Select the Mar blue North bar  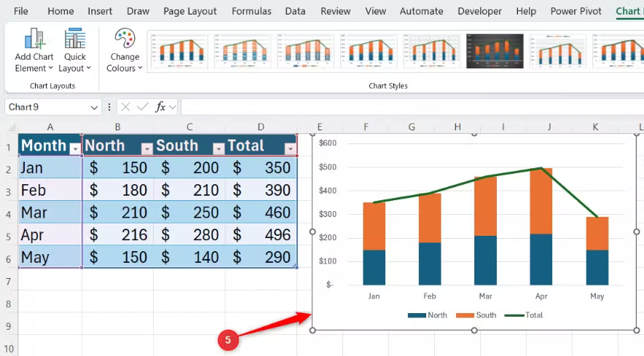click(485, 261)
